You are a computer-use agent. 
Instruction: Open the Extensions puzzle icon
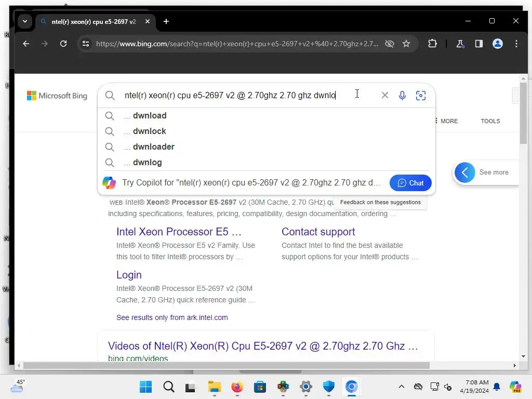(x=432, y=44)
